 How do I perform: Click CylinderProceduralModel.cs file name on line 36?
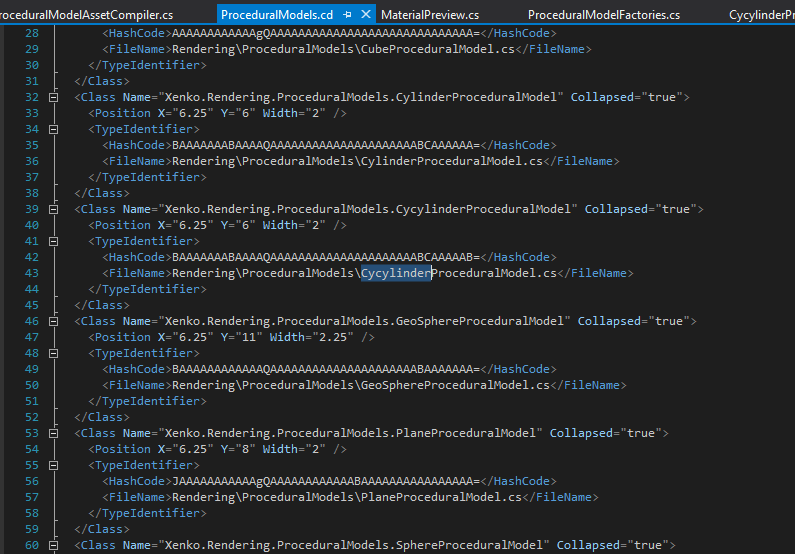click(452, 161)
